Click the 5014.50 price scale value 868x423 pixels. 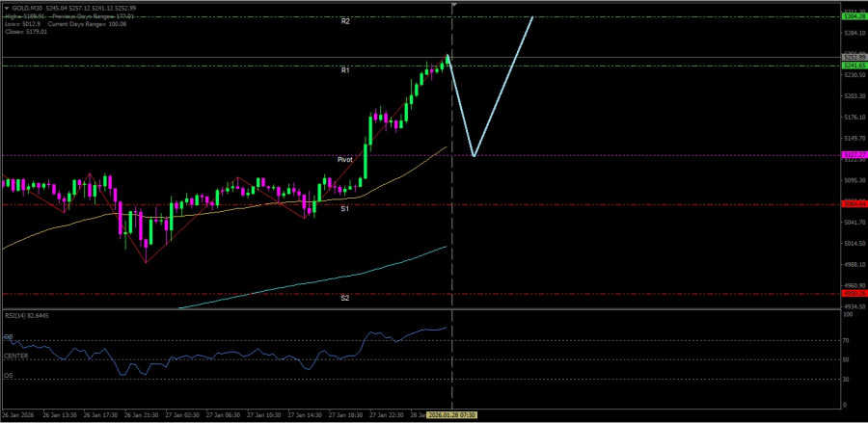[x=854, y=243]
